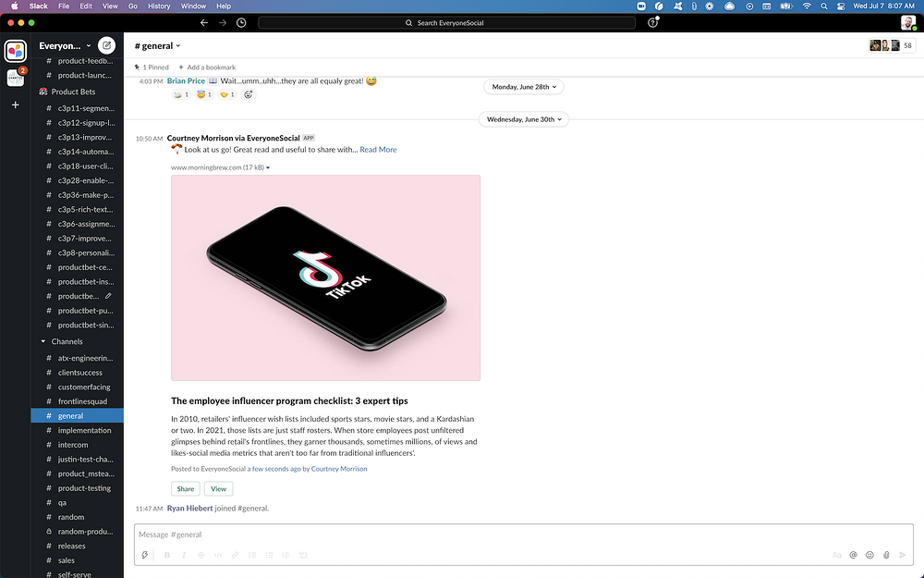Switch to the second workspace with badge
Screen dimensions: 924x578
click(x=16, y=78)
